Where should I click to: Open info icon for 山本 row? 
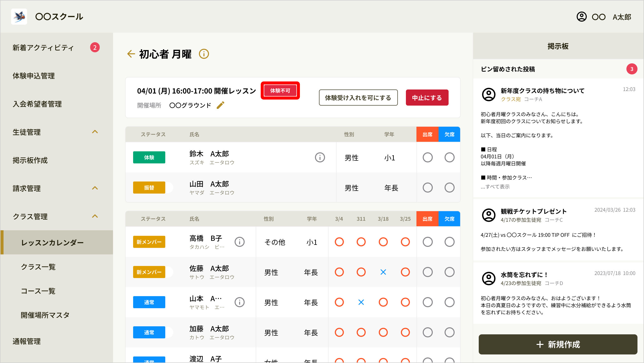tap(239, 302)
